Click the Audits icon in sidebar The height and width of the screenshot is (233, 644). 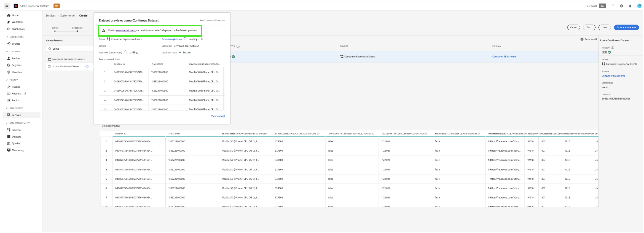(9, 100)
